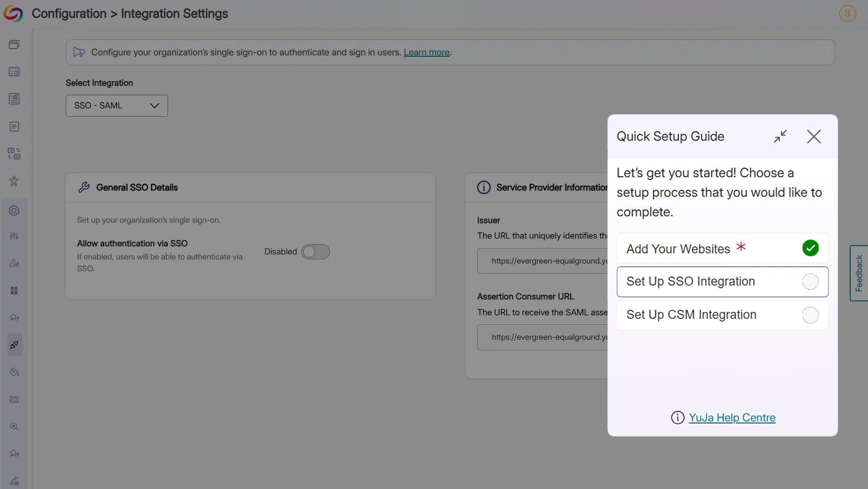This screenshot has height=489, width=868.
Task: Open the camera icon in sidebar
Action: [x=14, y=399]
